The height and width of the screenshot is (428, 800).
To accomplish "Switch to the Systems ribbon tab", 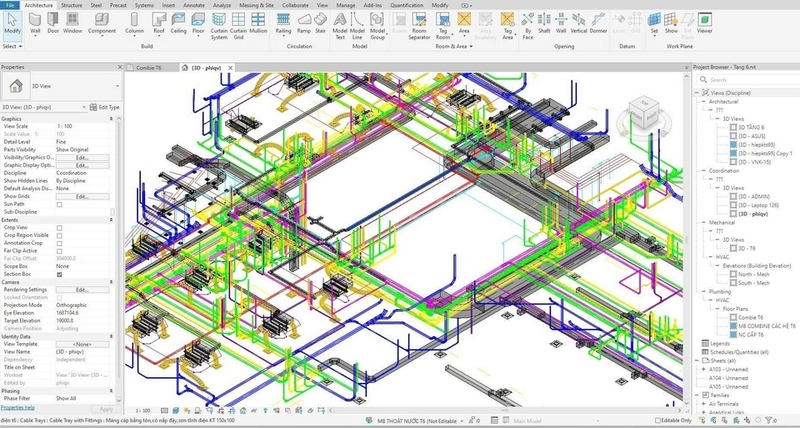I will click(144, 5).
